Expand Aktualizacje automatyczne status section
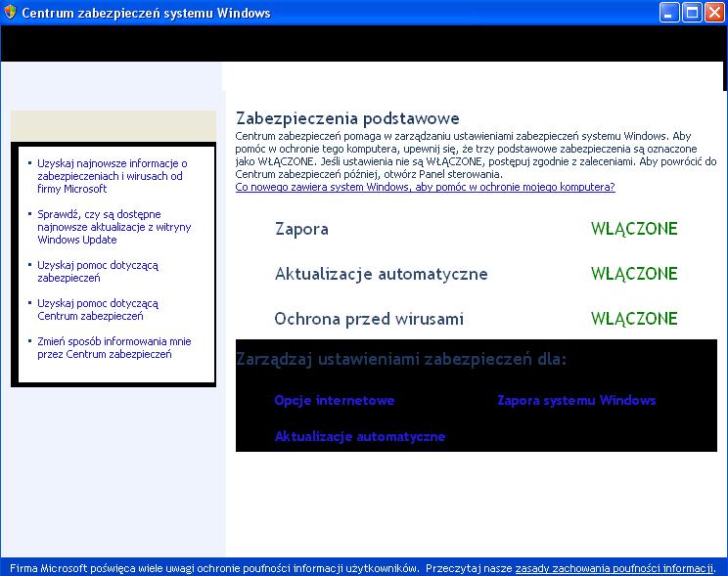This screenshot has height=576, width=728. coord(382,274)
